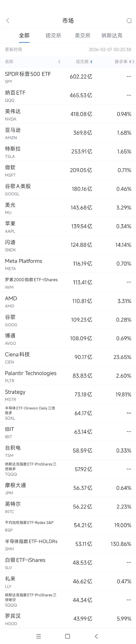Sort by 成交额 column arrows

pos(91,62)
